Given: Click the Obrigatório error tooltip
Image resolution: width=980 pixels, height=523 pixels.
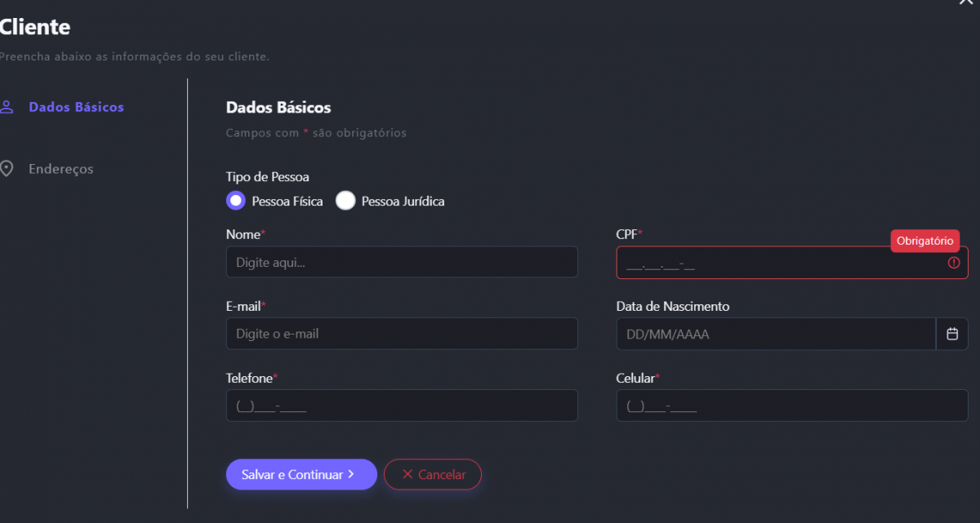Looking at the screenshot, I should [924, 241].
